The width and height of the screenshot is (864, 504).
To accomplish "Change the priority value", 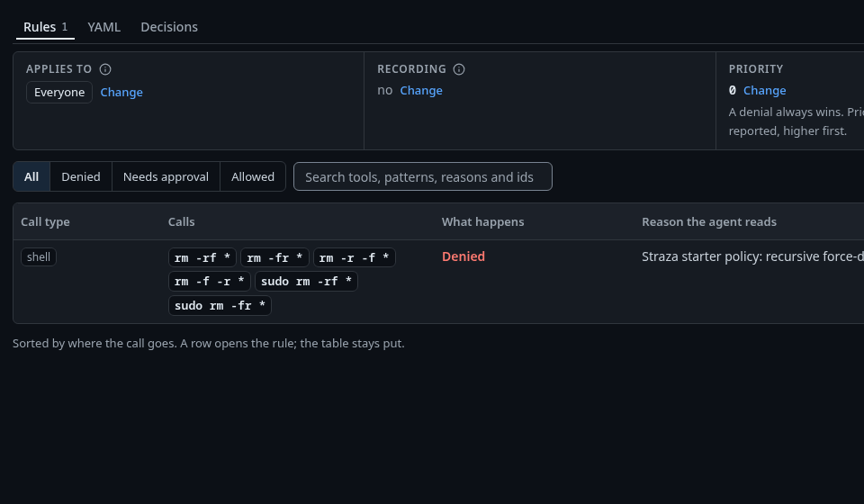I will tap(764, 90).
